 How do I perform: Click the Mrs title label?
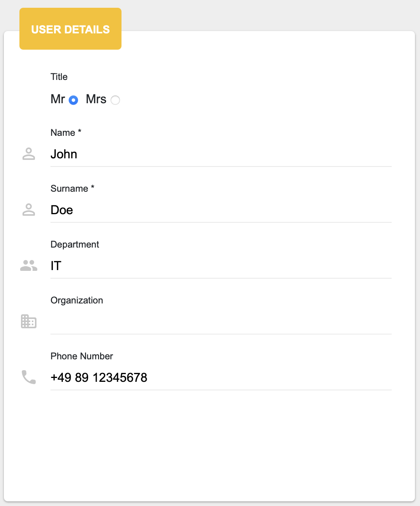[x=96, y=99]
